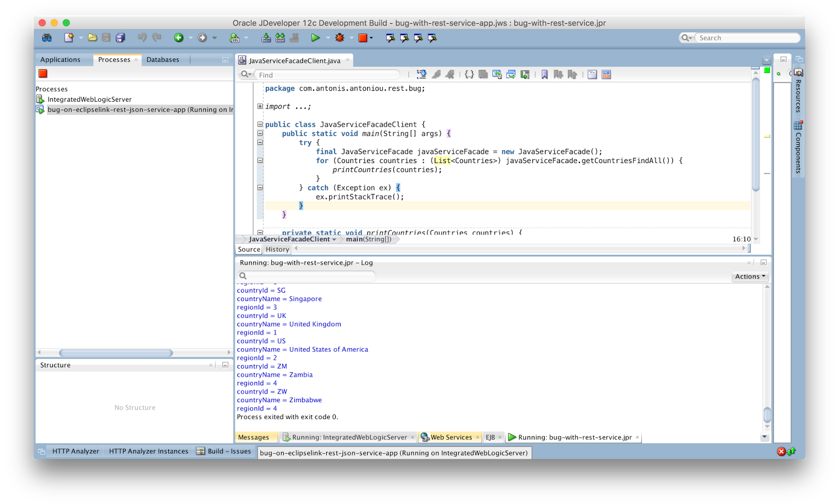Open the editor tab list dropdown
839x504 pixels.
point(767,60)
